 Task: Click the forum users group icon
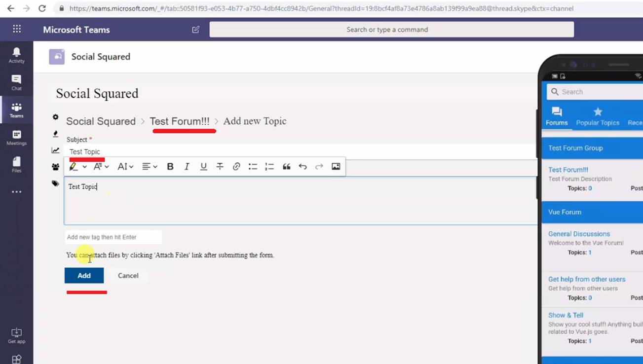click(55, 167)
